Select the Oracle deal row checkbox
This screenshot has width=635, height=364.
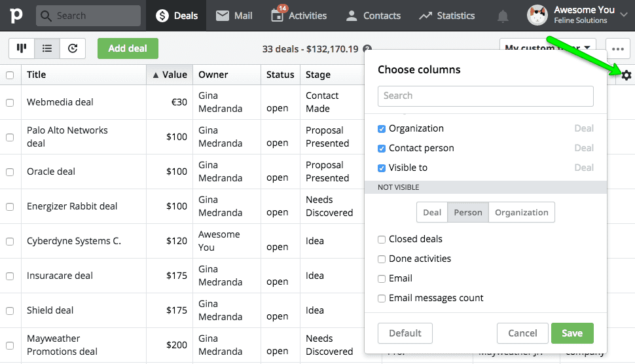pos(10,172)
